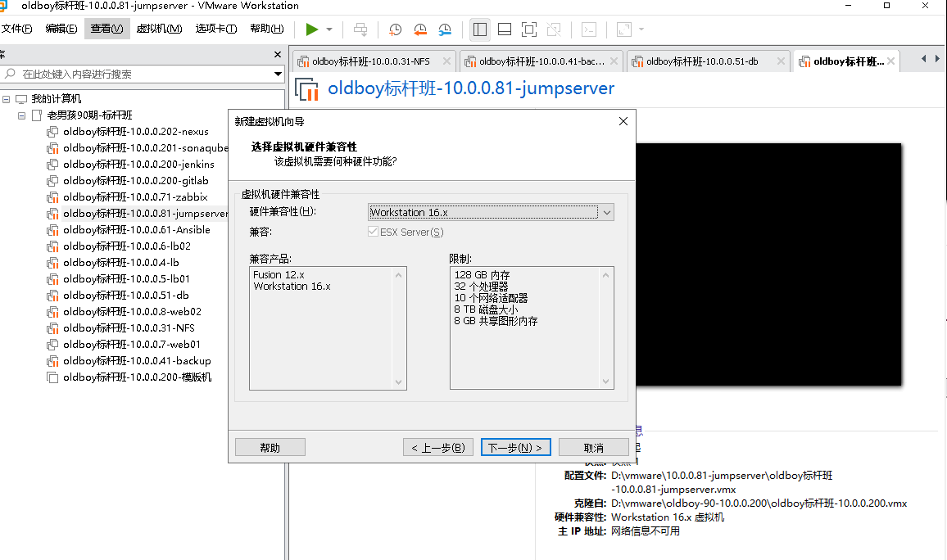This screenshot has width=947, height=560.
Task: Open the 编辑(E) menu
Action: [61, 29]
